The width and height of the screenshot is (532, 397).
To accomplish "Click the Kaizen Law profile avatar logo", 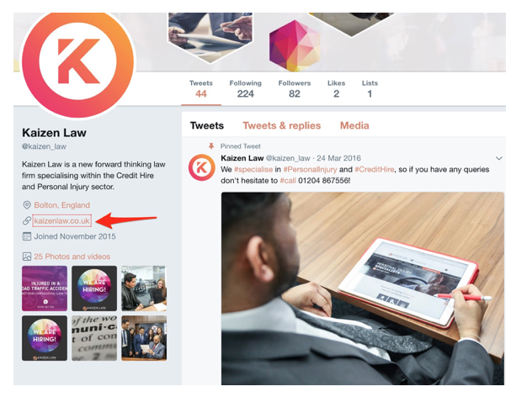I will tap(78, 62).
